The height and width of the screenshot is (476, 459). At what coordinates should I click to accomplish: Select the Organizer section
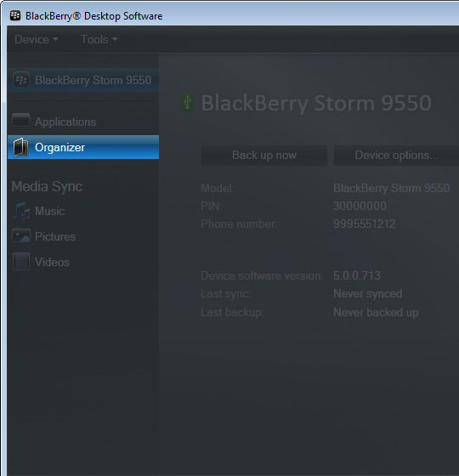tap(83, 147)
